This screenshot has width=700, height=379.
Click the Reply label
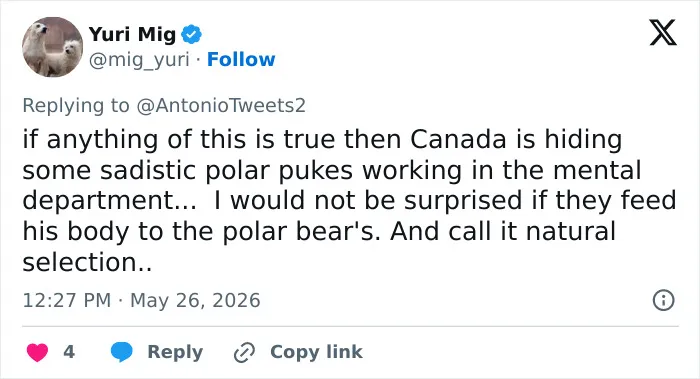tap(175, 352)
